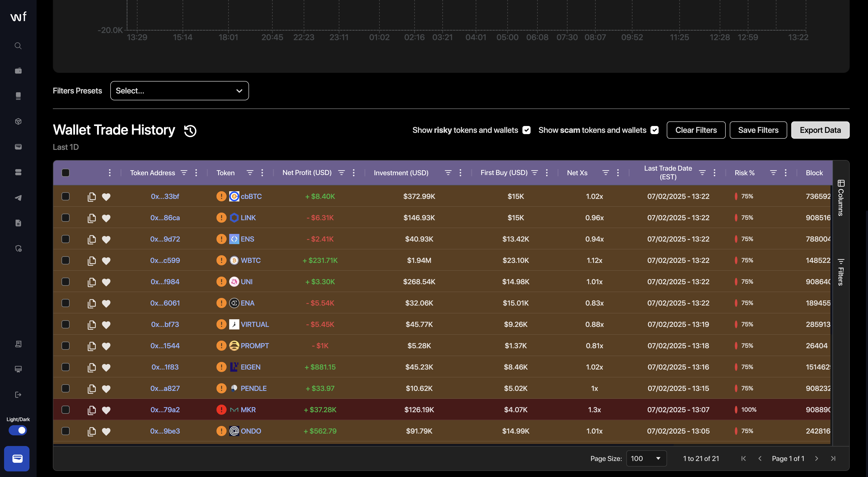This screenshot has width=868, height=477.
Task: Click the blue wallet widget in bottom corner
Action: click(x=17, y=458)
